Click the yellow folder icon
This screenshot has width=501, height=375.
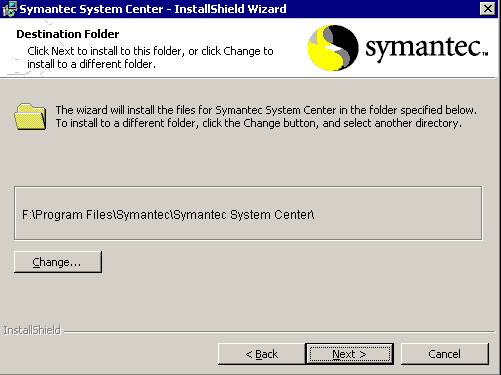pyautogui.click(x=30, y=117)
